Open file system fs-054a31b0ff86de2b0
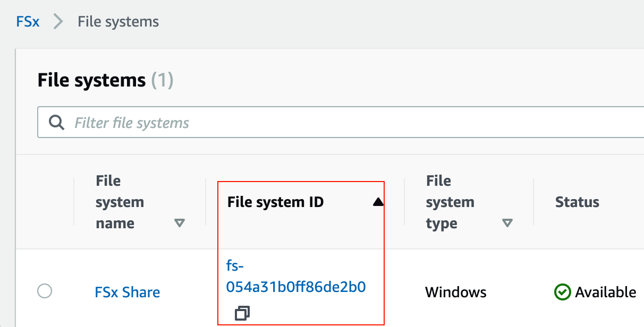The height and width of the screenshot is (327, 644). pos(296,276)
